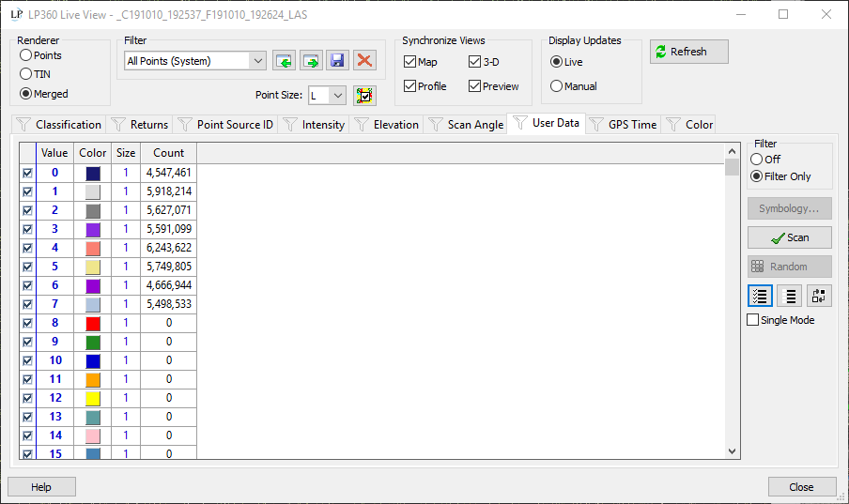Uncheck the checkbox for value 0
The height and width of the screenshot is (504, 849).
pos(27,174)
